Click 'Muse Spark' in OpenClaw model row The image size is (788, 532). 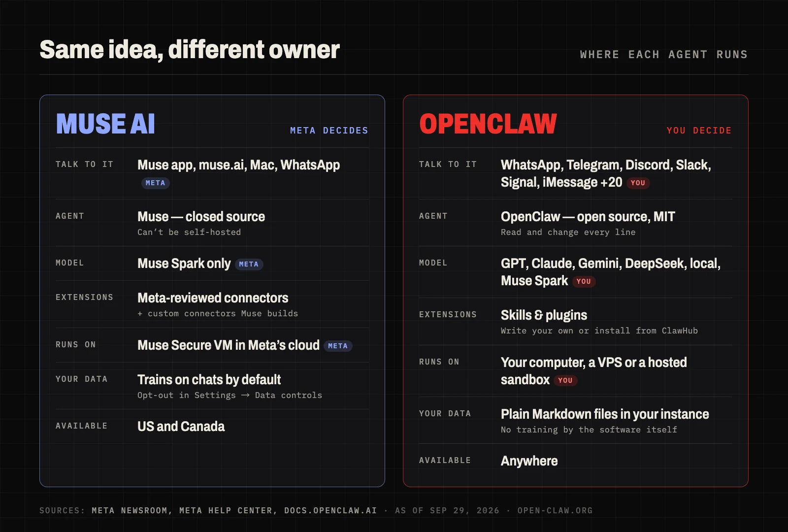[534, 281]
